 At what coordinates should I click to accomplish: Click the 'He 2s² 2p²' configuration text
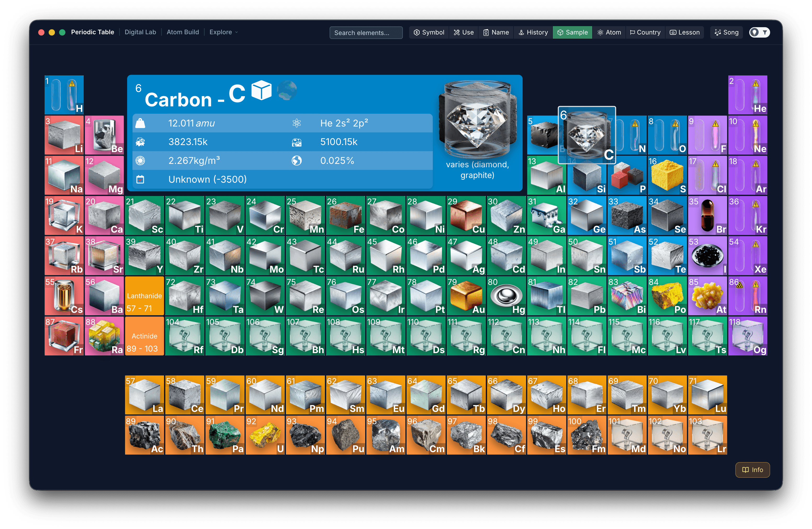click(x=344, y=123)
